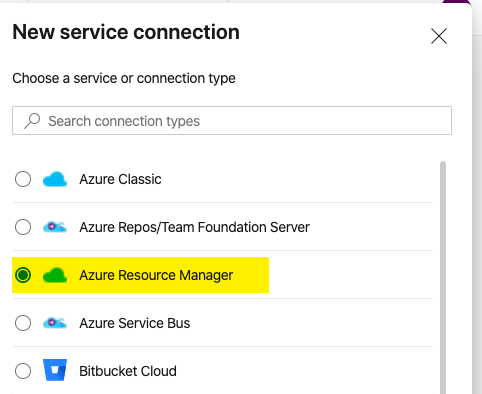The width and height of the screenshot is (482, 394).
Task: Choose the Azure Service Bus label text
Action: point(135,323)
